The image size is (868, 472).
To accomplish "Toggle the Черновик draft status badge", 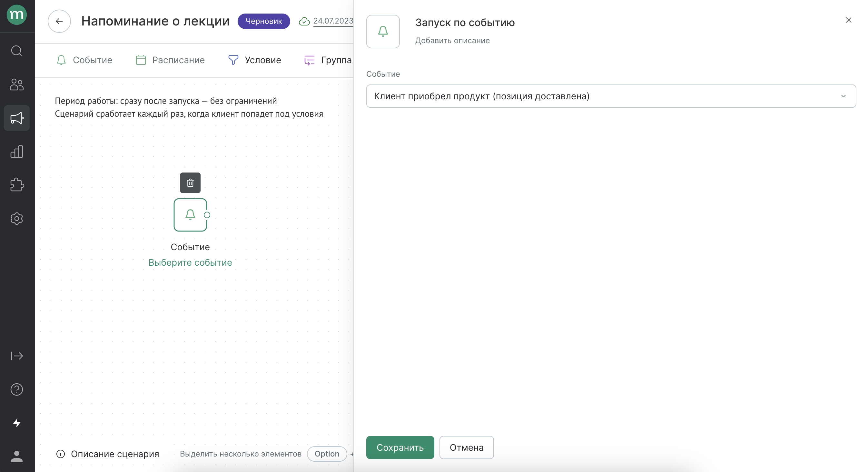I will 264,21.
